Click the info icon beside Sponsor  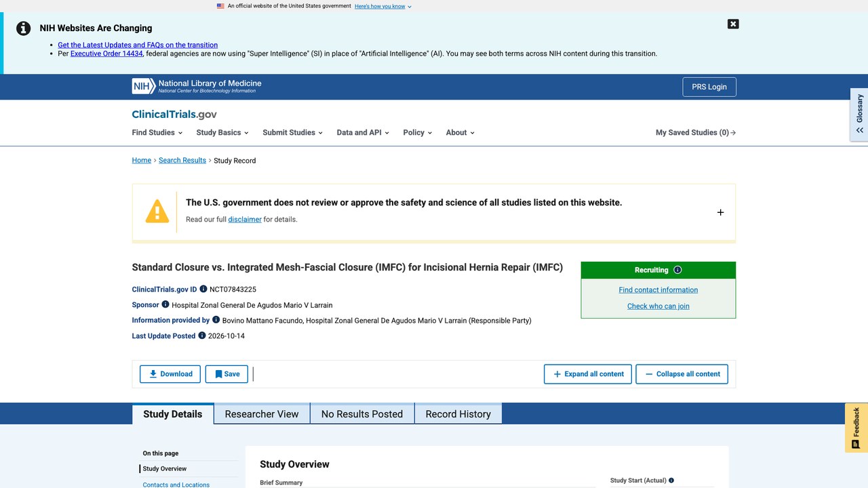click(165, 304)
